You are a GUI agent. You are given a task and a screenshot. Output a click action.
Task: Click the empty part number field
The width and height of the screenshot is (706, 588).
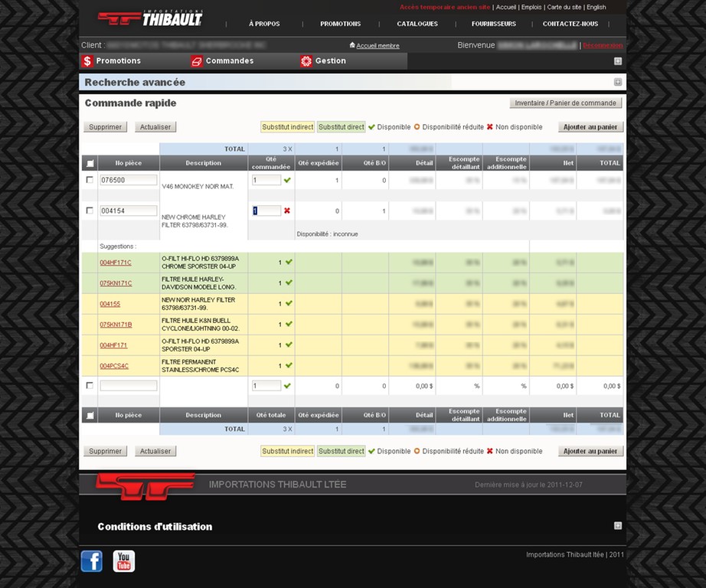(129, 385)
